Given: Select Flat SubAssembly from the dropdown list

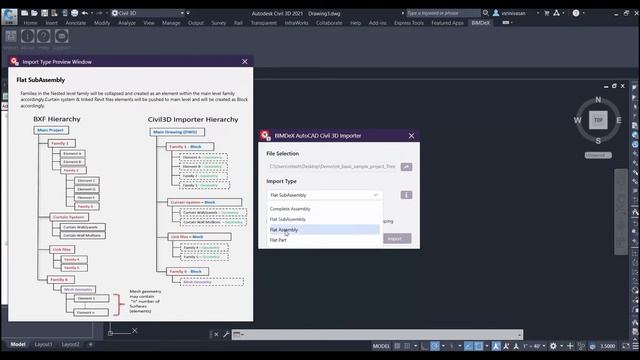Looking at the screenshot, I should pyautogui.click(x=324, y=219).
